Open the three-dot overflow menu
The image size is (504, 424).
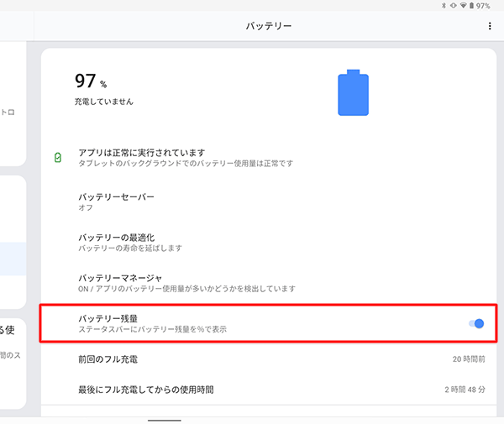click(490, 26)
